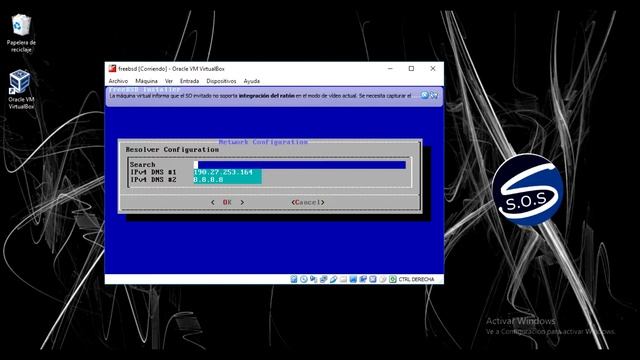The image size is (640, 360).
Task: Click the VirtualBox window title icon
Action: click(x=112, y=69)
